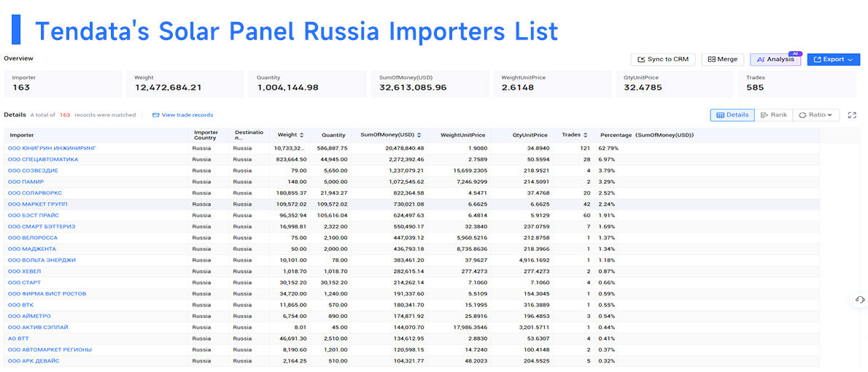Open importer ООО СТАРТ
Screen dimensions: 868x372
click(x=24, y=283)
